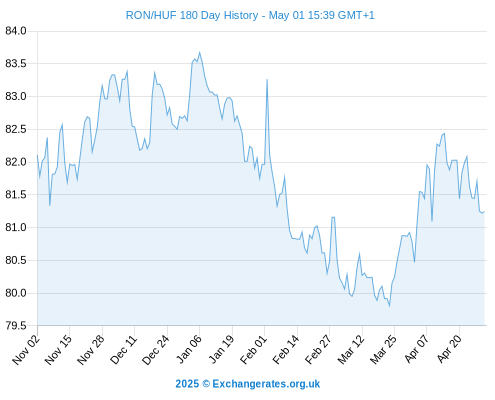Click the 84.0 y-axis value
This screenshot has width=495, height=400.
[16, 31]
